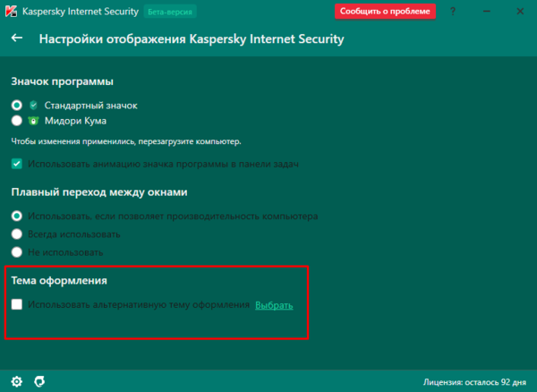Open help with the question mark icon

pyautogui.click(x=453, y=12)
